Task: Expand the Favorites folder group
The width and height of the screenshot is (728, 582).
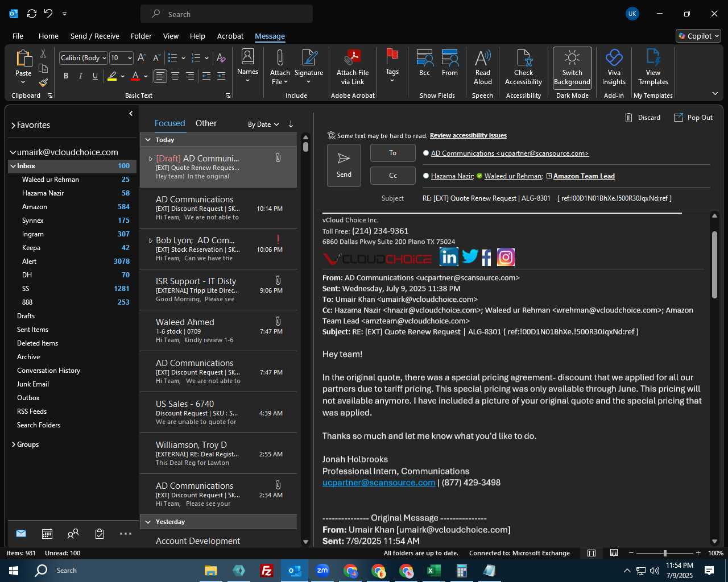Action: [13, 125]
